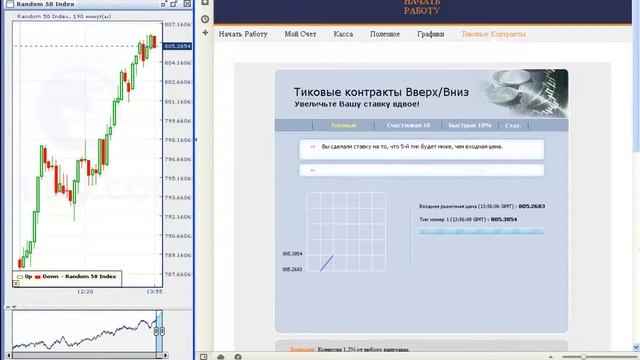This screenshot has width=640, height=360.
Task: Click the Up legend entry on chart
Action: (24, 277)
